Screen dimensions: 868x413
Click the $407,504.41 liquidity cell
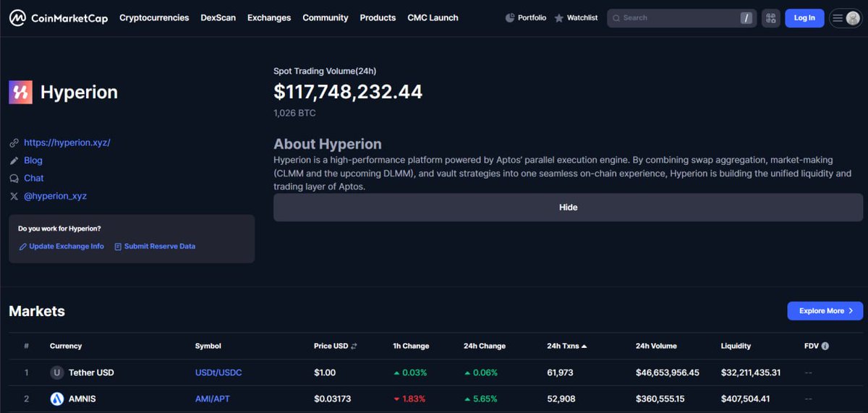pyautogui.click(x=746, y=399)
